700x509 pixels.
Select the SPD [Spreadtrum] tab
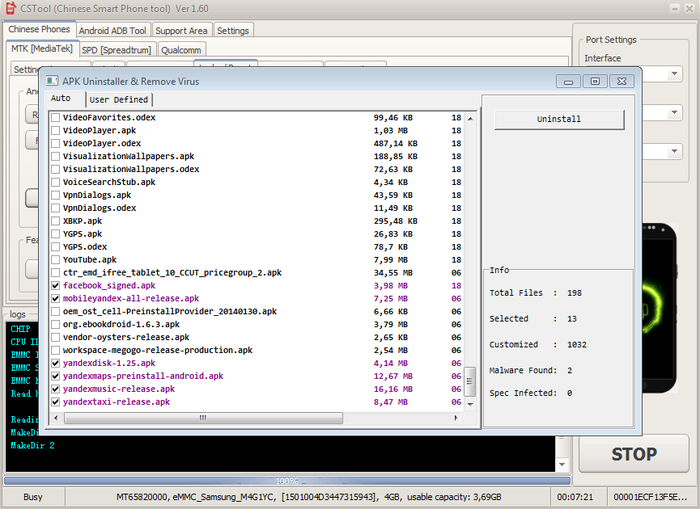[x=116, y=50]
